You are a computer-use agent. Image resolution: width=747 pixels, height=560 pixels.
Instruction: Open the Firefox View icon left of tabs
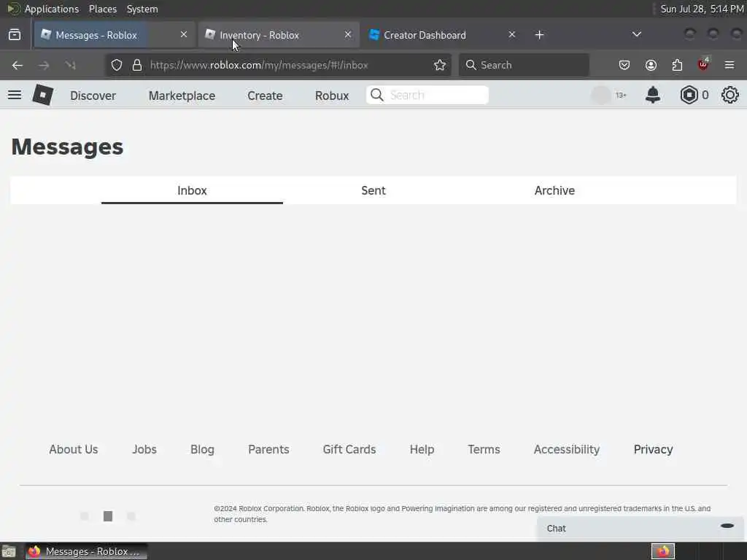[15, 35]
